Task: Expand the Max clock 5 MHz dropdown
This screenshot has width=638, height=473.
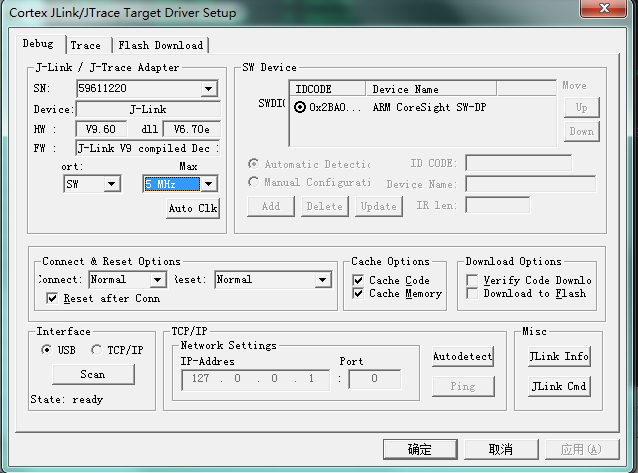Action: click(208, 184)
